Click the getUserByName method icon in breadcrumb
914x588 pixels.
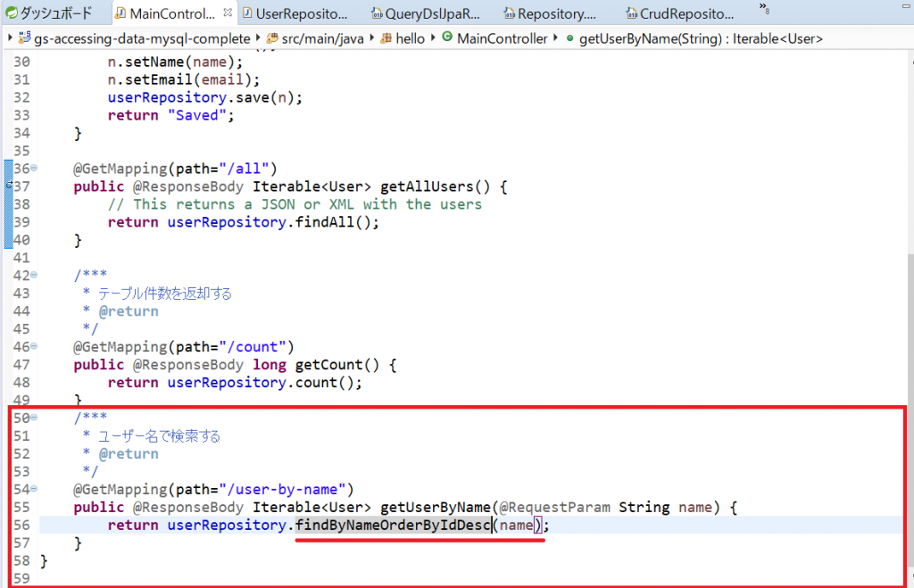(x=569, y=38)
